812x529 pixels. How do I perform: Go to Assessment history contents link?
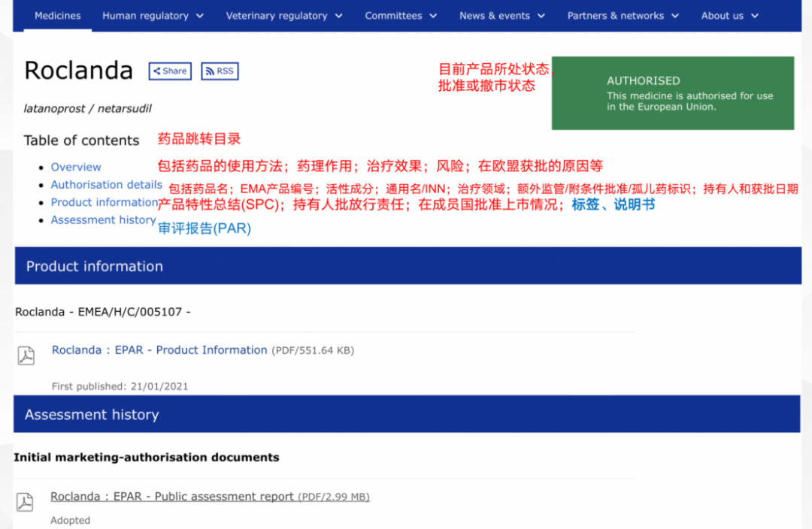(103, 220)
